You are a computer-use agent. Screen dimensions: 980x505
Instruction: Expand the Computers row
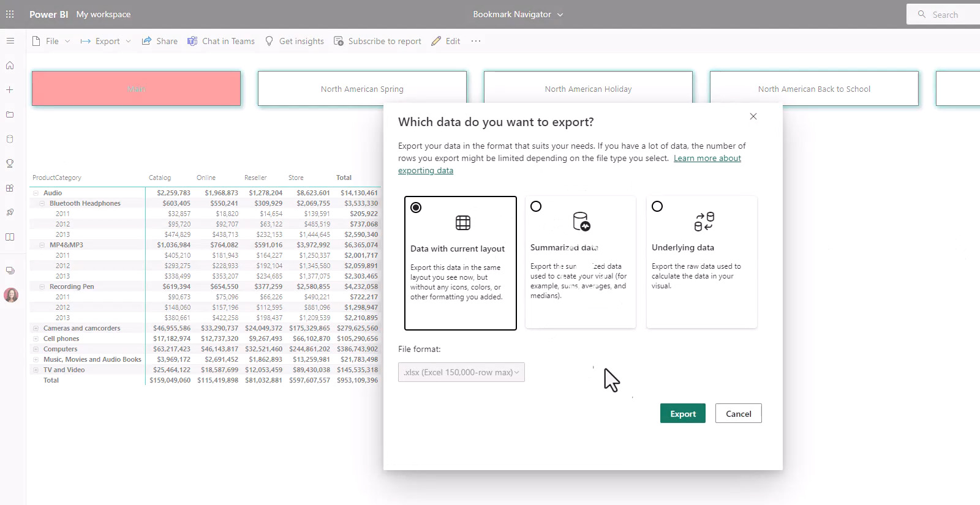coord(36,349)
